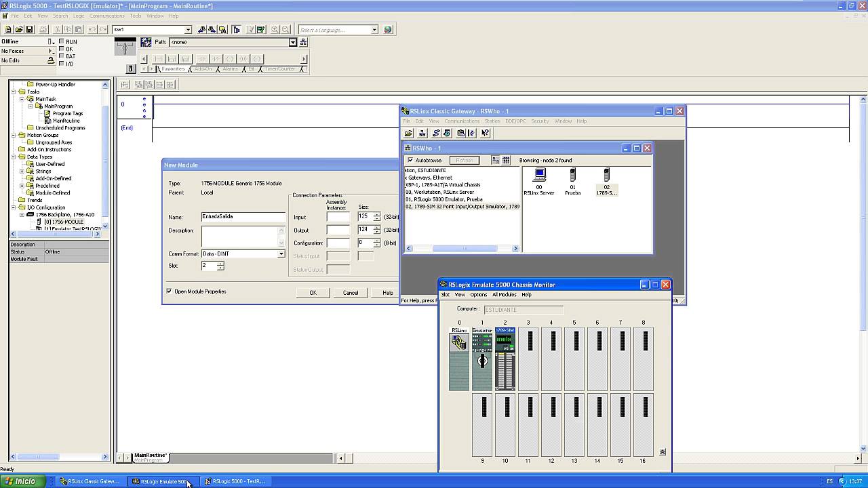Collapse the I/O Configuration node
The width and height of the screenshot is (868, 488).
pyautogui.click(x=14, y=207)
